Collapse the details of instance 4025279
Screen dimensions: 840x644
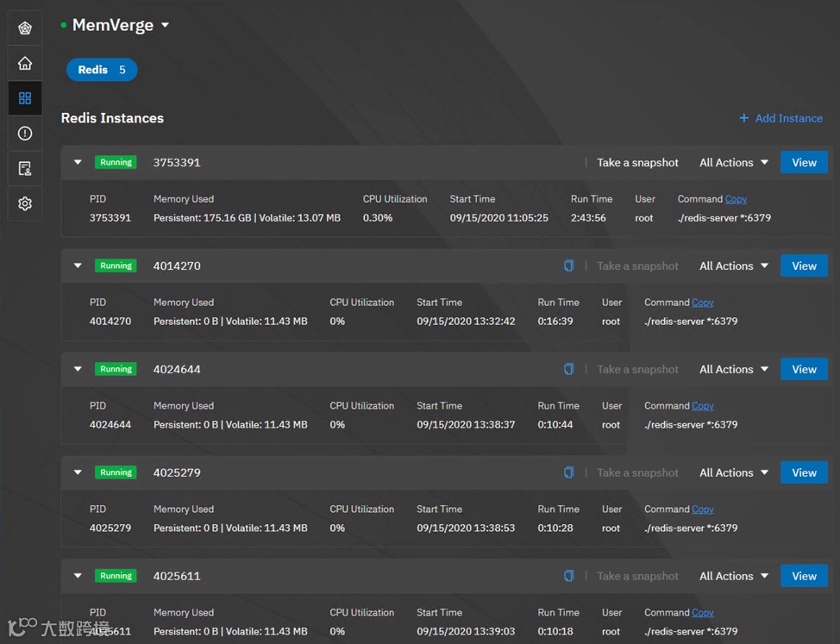78,472
